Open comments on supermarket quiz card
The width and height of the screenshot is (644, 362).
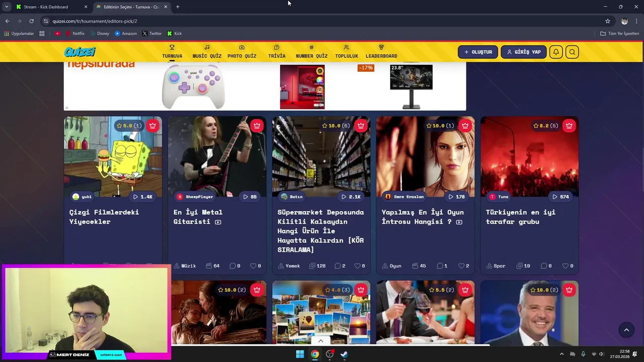[x=340, y=265]
